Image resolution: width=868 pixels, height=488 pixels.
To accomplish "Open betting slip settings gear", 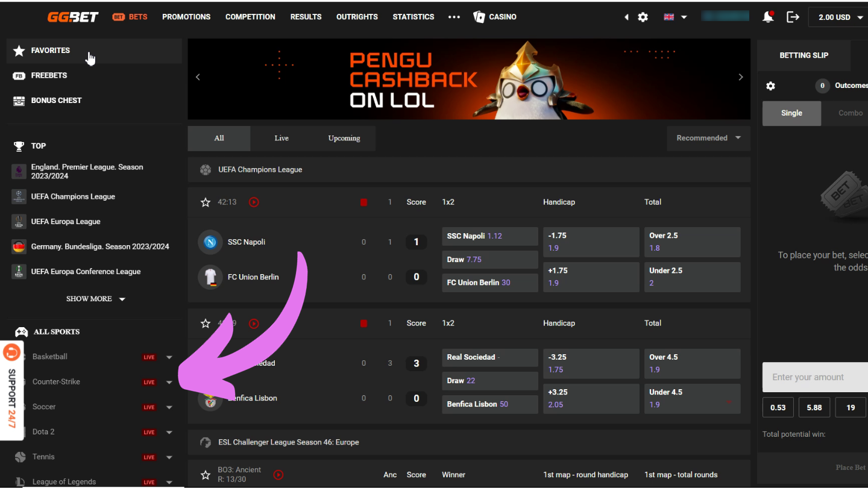I will coord(770,86).
